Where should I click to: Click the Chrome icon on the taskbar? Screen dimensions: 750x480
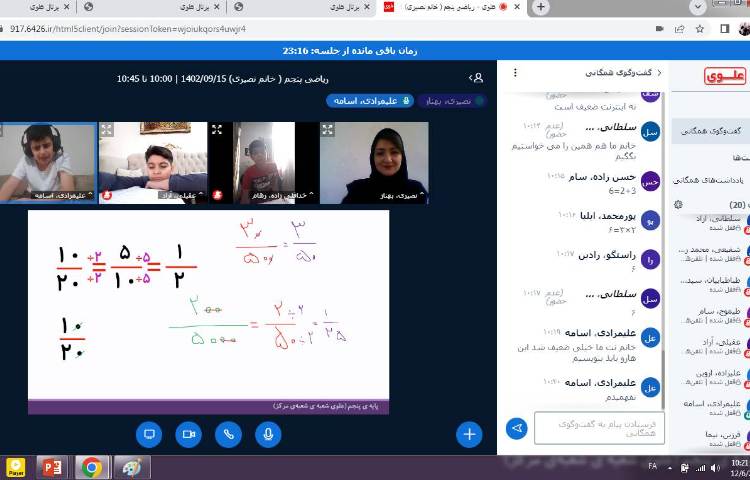[x=91, y=468]
